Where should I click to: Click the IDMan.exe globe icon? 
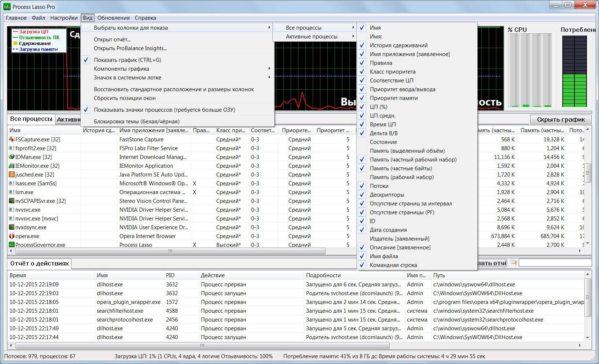point(12,157)
